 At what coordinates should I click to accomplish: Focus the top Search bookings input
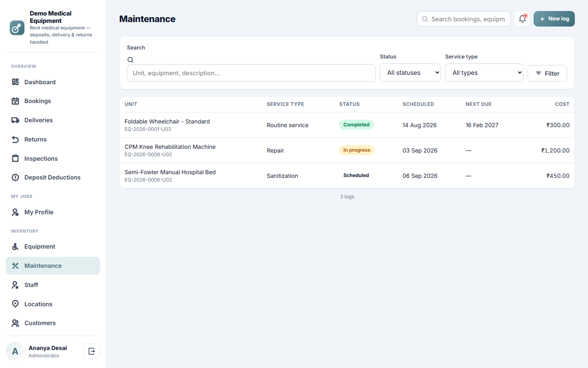(x=464, y=19)
